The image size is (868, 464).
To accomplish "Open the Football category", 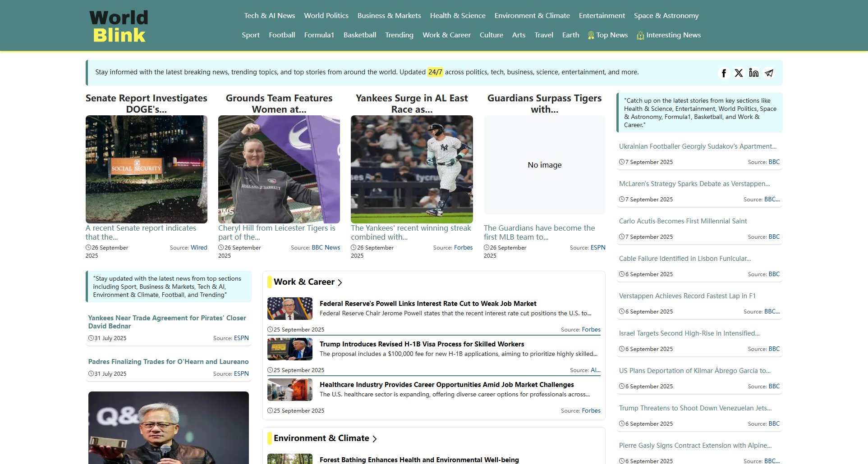I will 282,35.
